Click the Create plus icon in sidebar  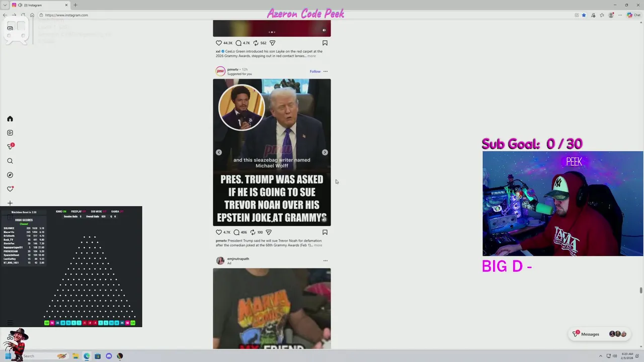tap(10, 203)
